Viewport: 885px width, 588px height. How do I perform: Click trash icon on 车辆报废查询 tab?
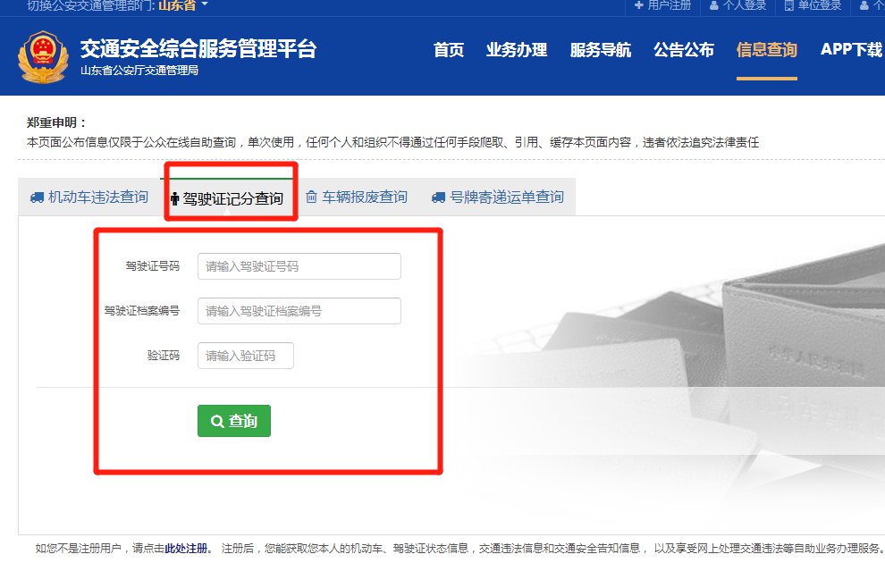click(x=311, y=197)
